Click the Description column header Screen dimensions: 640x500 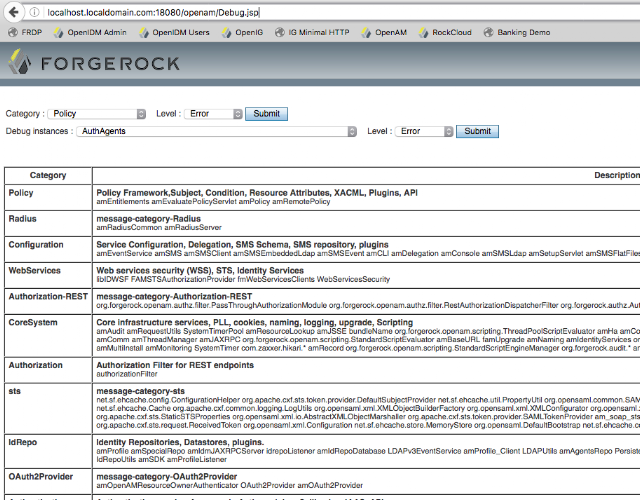click(x=617, y=175)
